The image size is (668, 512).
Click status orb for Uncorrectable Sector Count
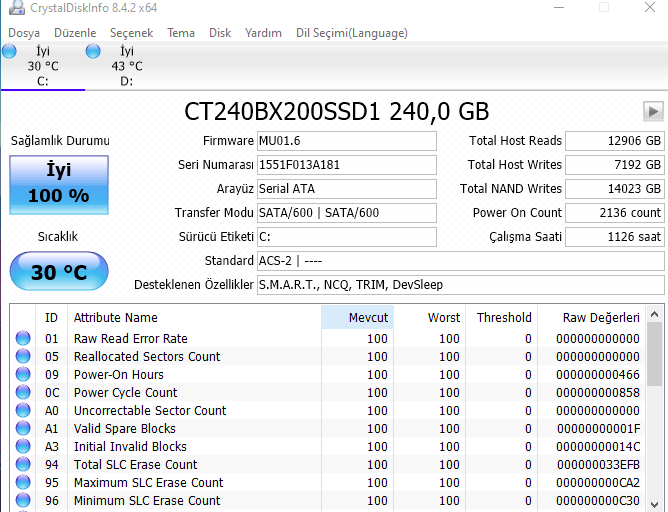pos(23,410)
